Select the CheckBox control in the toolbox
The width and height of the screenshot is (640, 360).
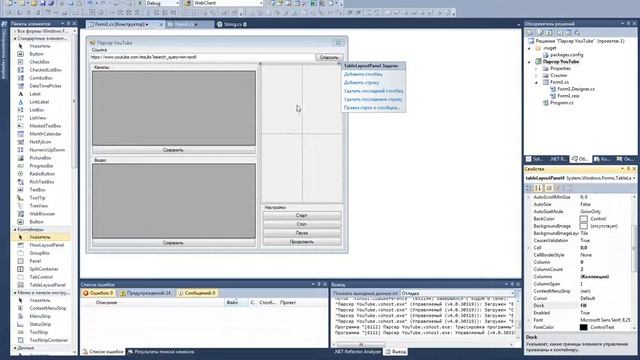pyautogui.click(x=39, y=62)
